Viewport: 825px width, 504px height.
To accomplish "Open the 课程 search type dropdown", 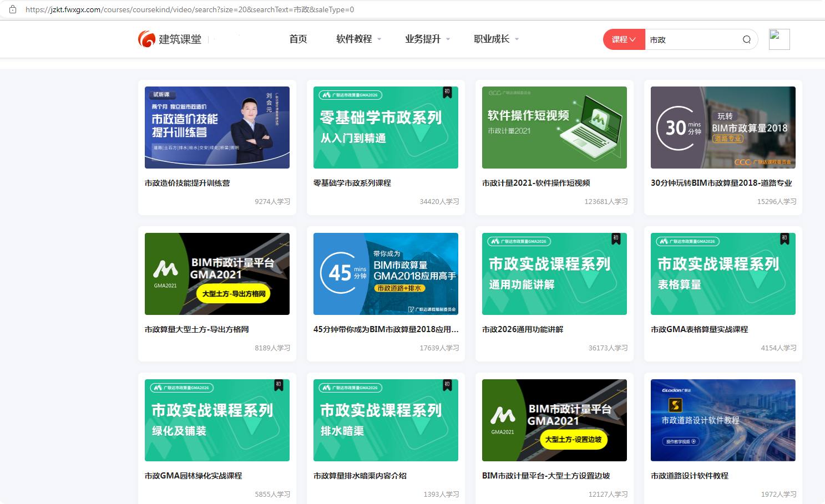I will pos(624,39).
